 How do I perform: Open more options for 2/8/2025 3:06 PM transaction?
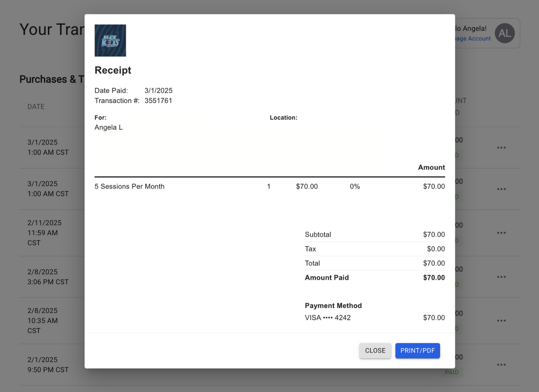point(501,277)
